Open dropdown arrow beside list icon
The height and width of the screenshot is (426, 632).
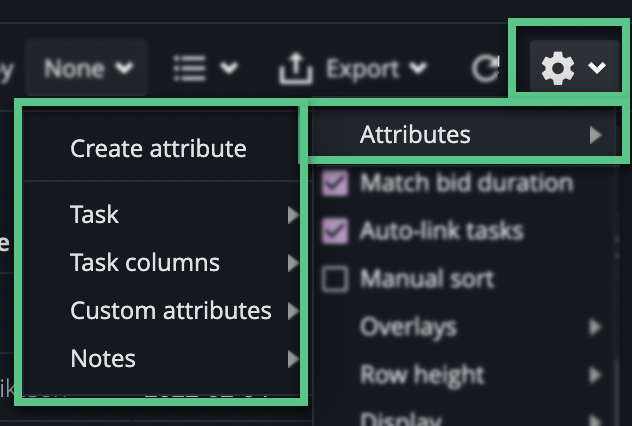click(x=229, y=68)
